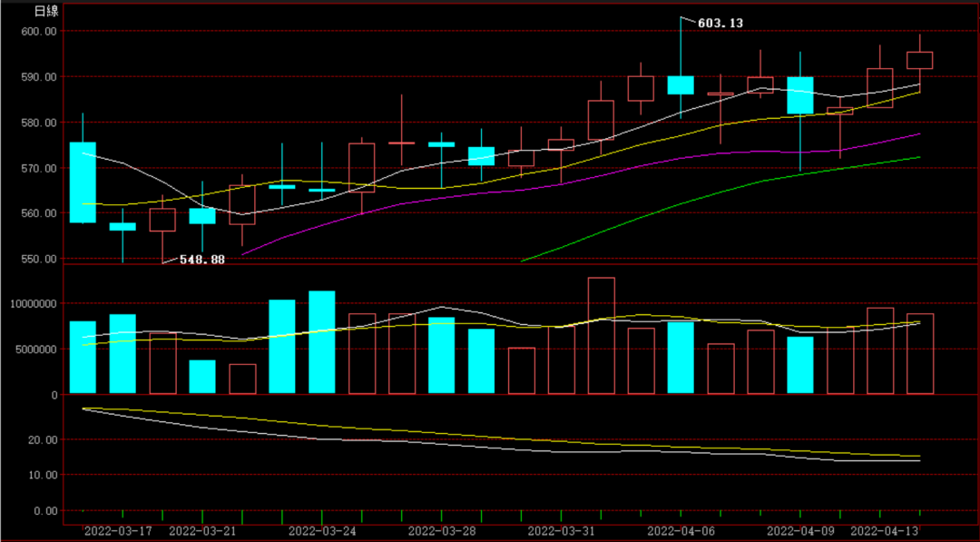Click the last red candlestick on the chart
980x542 pixels.
coord(919,60)
